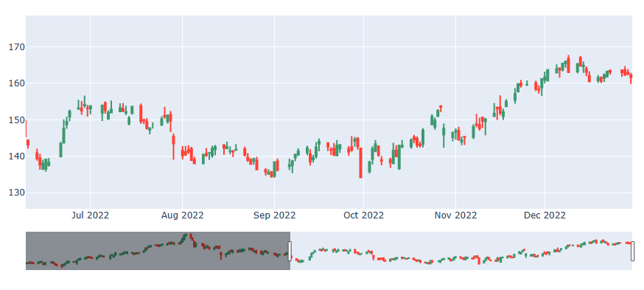Click the selected window area in the range slider

pos(461,251)
